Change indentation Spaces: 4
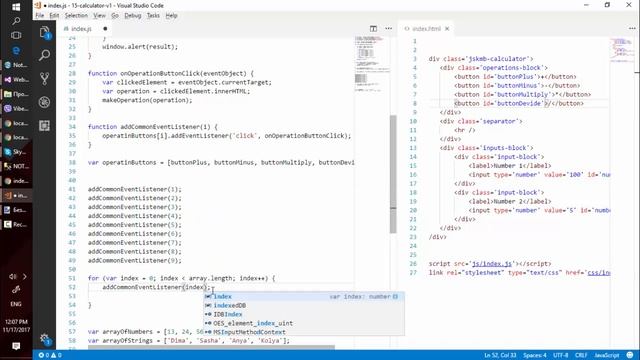The height and width of the screenshot is (360, 640). pyautogui.click(x=535, y=355)
